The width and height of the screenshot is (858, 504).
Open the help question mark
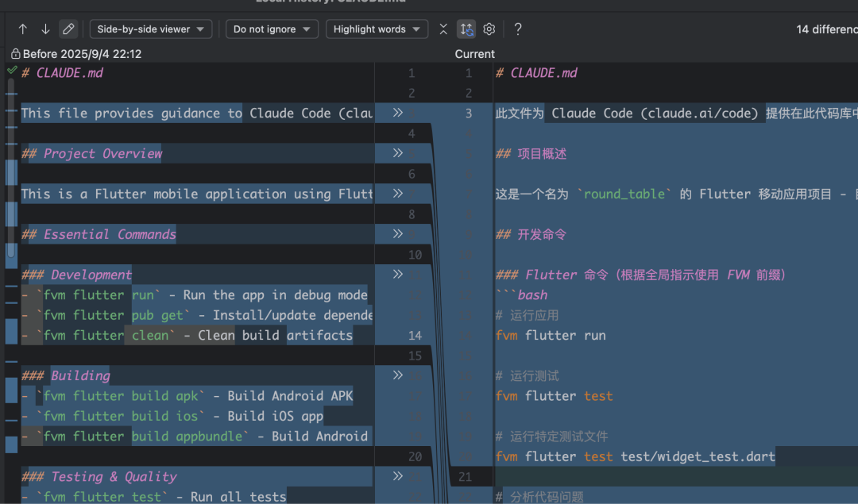[518, 29]
